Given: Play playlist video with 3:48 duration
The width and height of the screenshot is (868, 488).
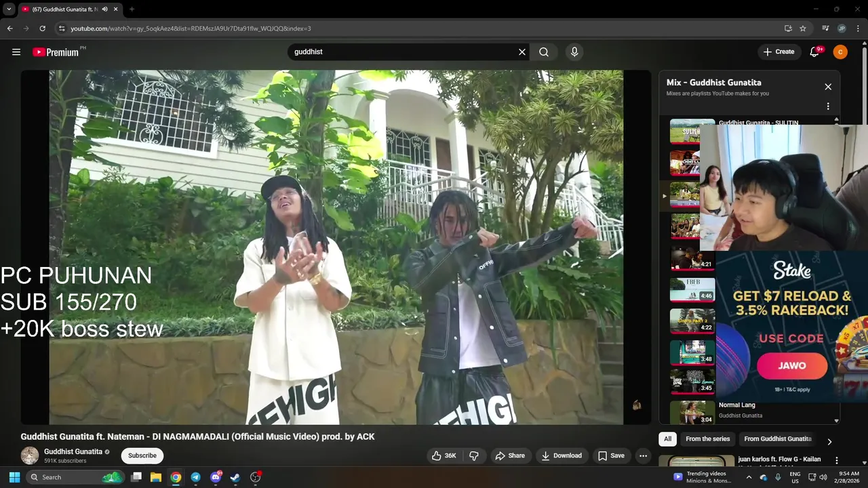Looking at the screenshot, I should (692, 352).
